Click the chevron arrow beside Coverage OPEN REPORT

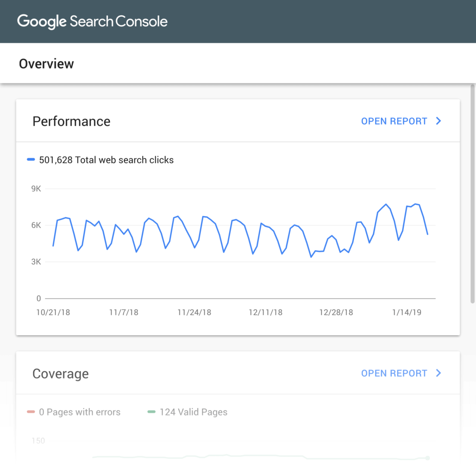click(x=438, y=373)
